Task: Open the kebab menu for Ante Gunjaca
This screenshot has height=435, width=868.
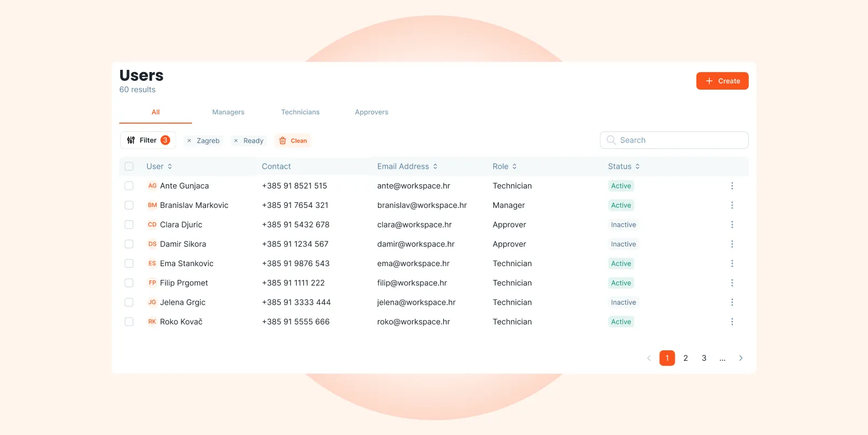Action: click(x=732, y=186)
